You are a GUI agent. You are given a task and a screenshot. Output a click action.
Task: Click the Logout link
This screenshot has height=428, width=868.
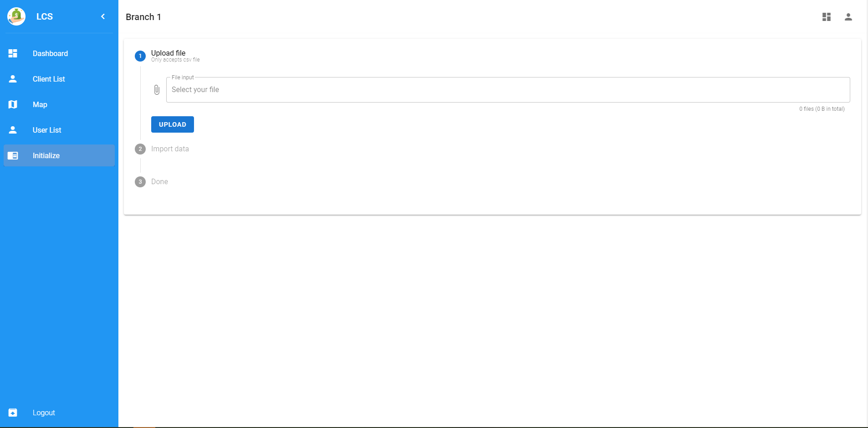(x=44, y=413)
